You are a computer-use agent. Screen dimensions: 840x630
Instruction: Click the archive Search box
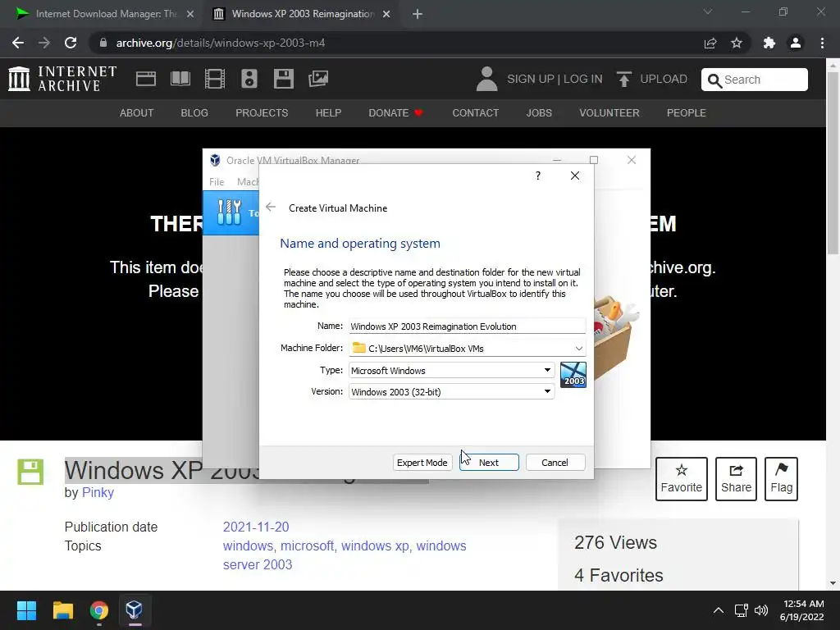point(755,80)
